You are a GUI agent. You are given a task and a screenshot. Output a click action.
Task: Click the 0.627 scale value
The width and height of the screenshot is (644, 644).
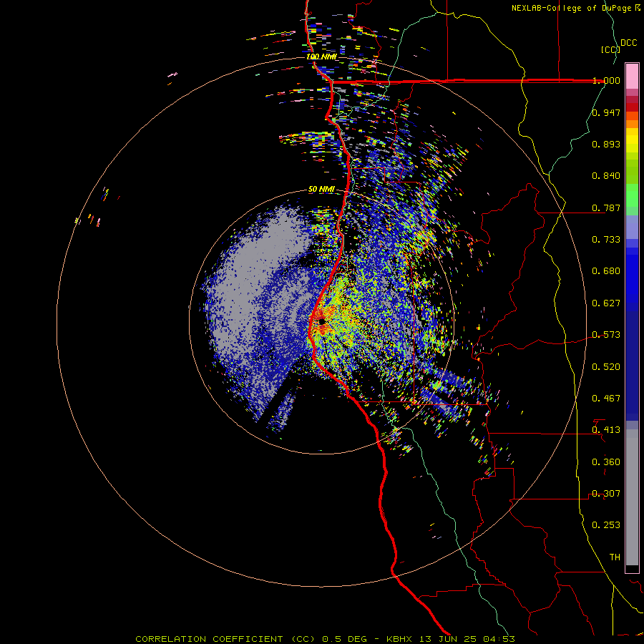(x=606, y=303)
